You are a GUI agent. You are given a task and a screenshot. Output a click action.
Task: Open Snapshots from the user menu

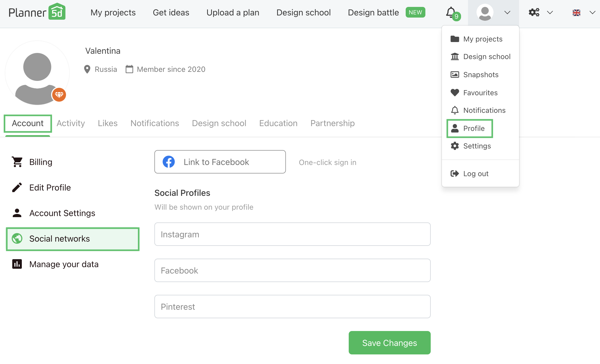[x=480, y=75]
